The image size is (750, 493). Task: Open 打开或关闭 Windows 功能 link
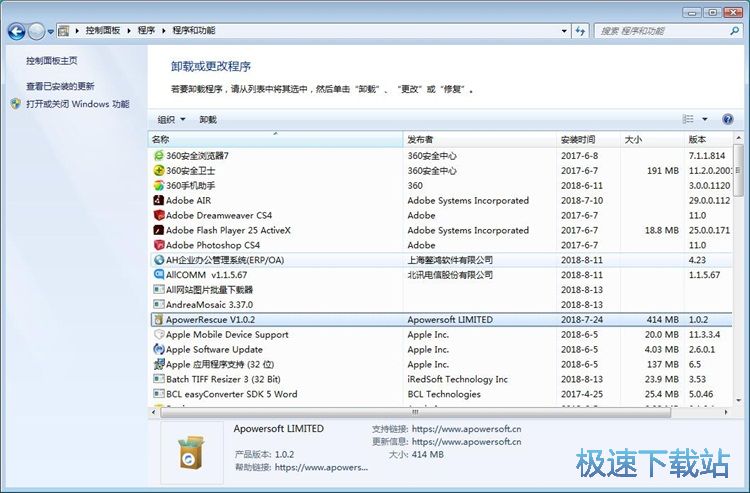(77, 104)
